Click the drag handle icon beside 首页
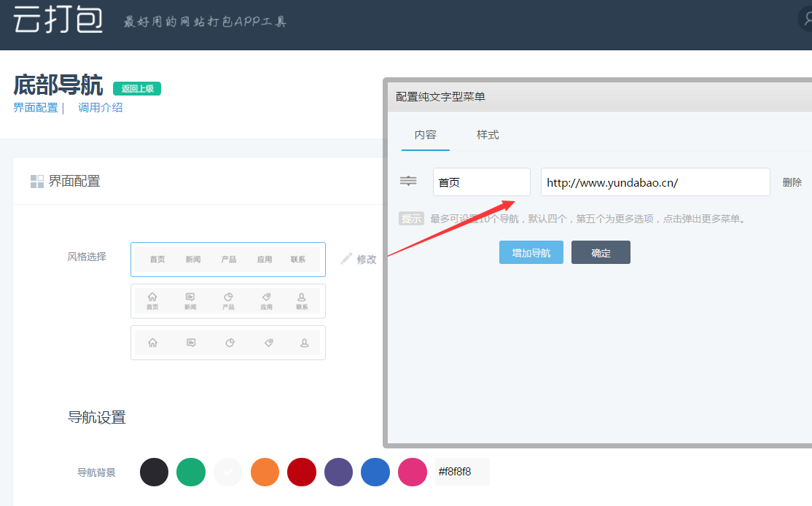This screenshot has width=812, height=506. pyautogui.click(x=408, y=182)
